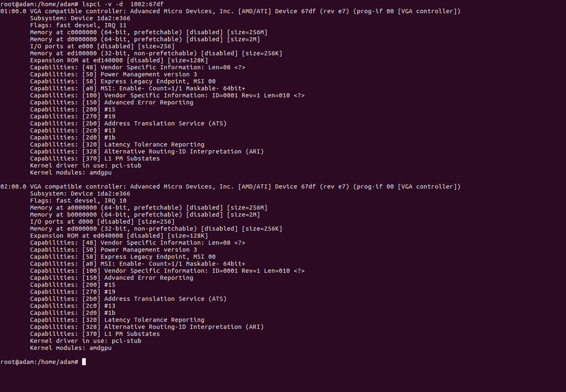Click the Flags: fast devsel, IRQ 10 line
The height and width of the screenshot is (392, 566).
coord(78,201)
